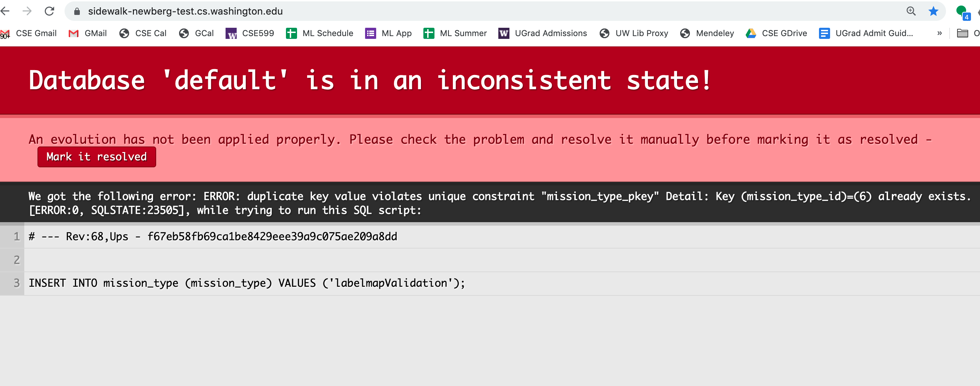Open the other bookmarks folder
Viewport: 980px width, 386px height.
pos(963,33)
